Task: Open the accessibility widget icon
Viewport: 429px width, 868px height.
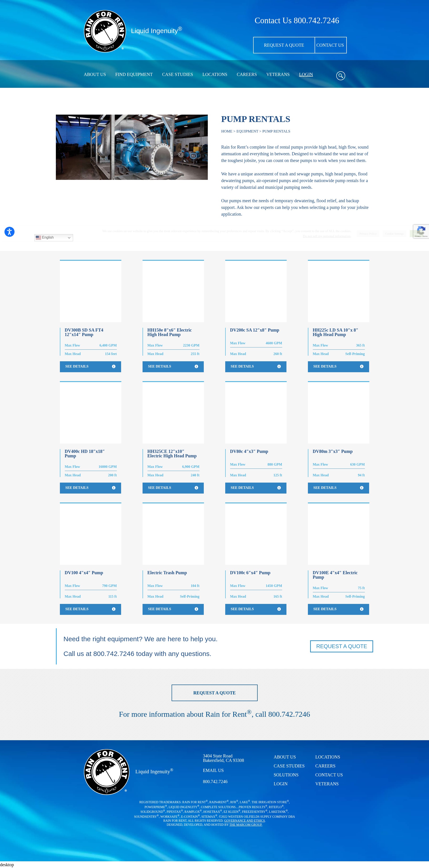Action: (x=9, y=232)
